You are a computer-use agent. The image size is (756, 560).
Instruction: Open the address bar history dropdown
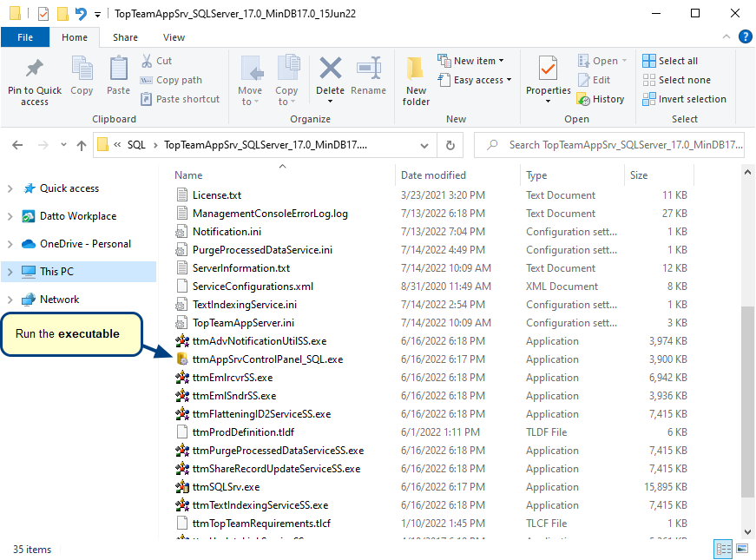pyautogui.click(x=424, y=145)
